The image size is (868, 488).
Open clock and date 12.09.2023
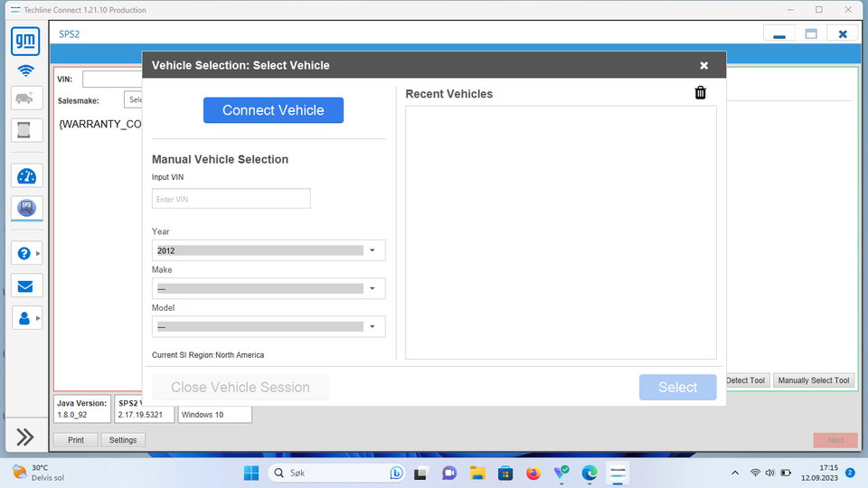click(820, 473)
